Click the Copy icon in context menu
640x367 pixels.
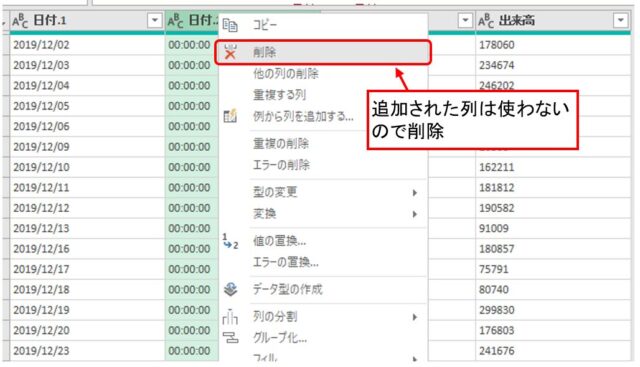(x=230, y=25)
